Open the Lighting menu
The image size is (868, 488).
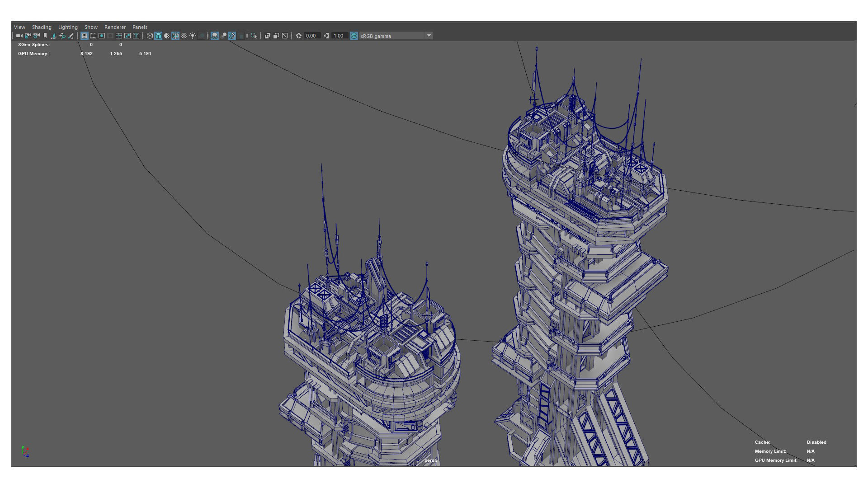click(68, 27)
